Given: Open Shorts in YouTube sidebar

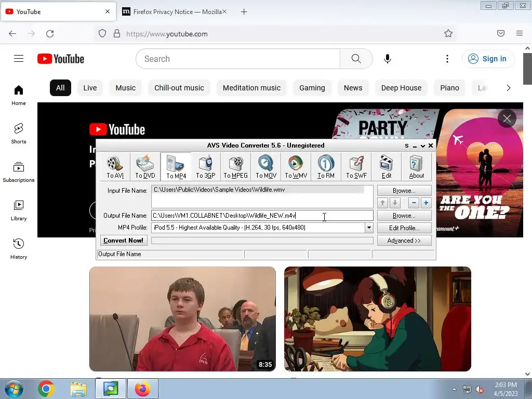Looking at the screenshot, I should tap(19, 134).
